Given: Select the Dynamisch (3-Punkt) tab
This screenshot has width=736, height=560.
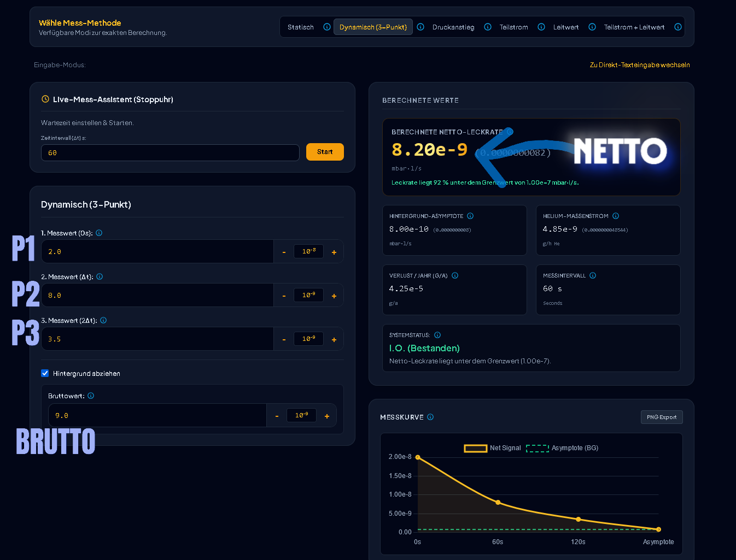Looking at the screenshot, I should (373, 27).
